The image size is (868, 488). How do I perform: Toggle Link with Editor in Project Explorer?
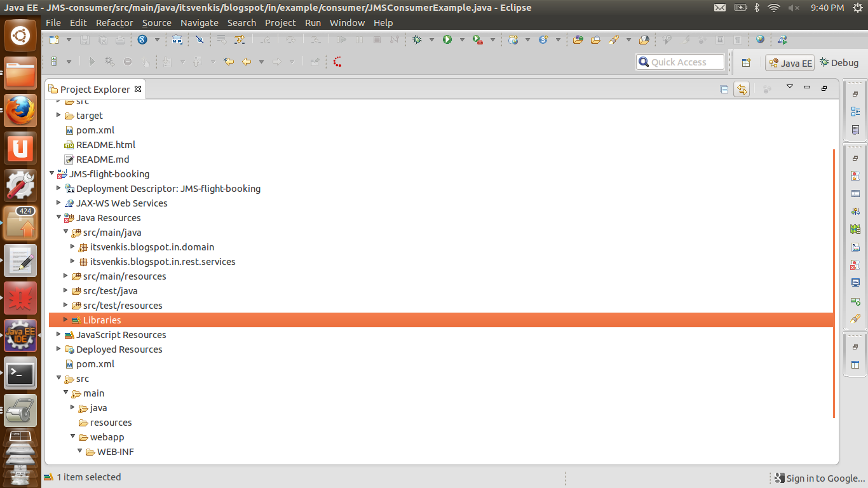(742, 90)
